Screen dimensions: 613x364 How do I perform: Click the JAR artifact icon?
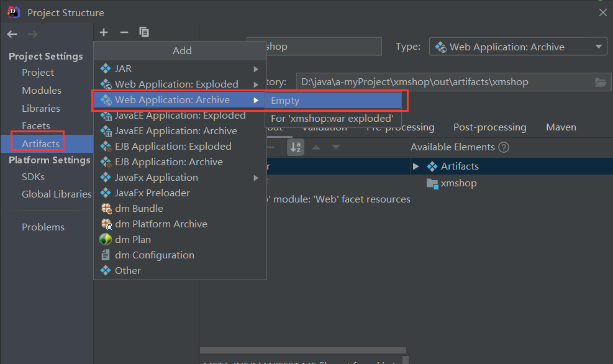point(106,68)
